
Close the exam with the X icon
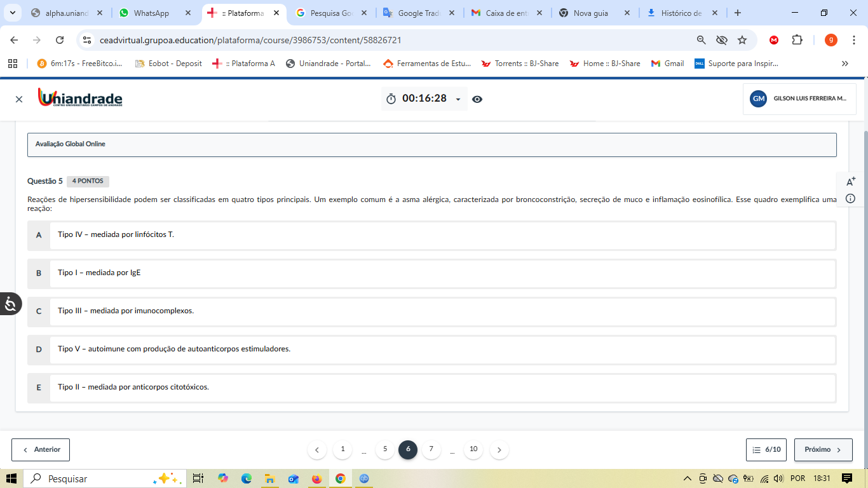tap(19, 99)
